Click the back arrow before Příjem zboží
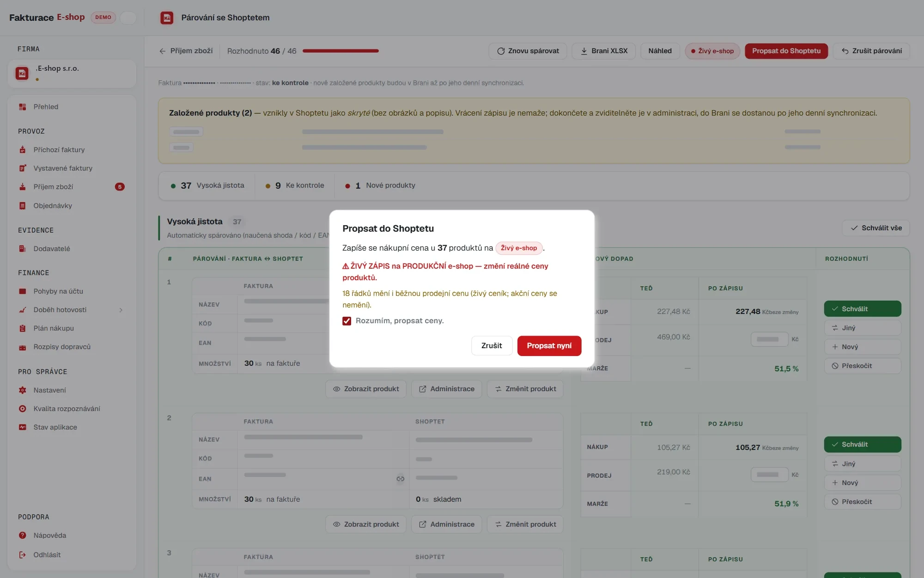924x578 pixels. 163,51
